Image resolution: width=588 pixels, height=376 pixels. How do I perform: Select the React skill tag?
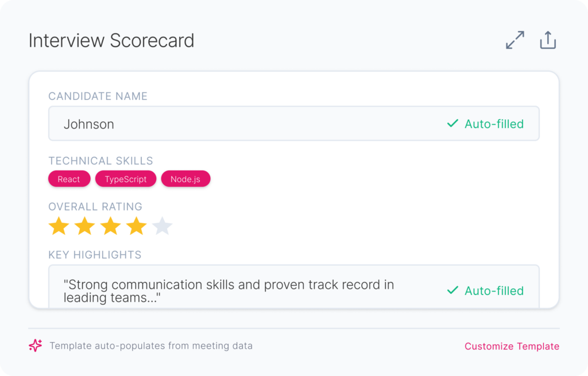tap(69, 179)
